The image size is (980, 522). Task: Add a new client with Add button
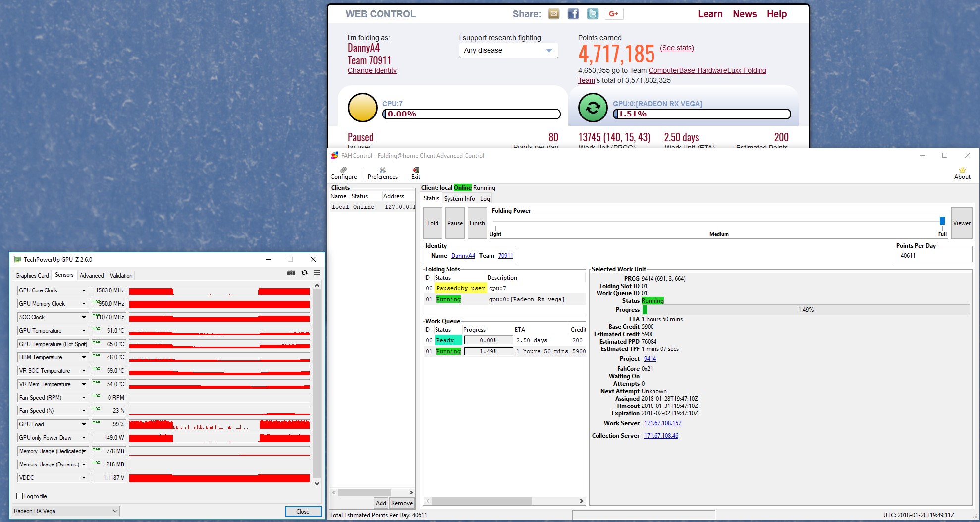[x=381, y=503]
